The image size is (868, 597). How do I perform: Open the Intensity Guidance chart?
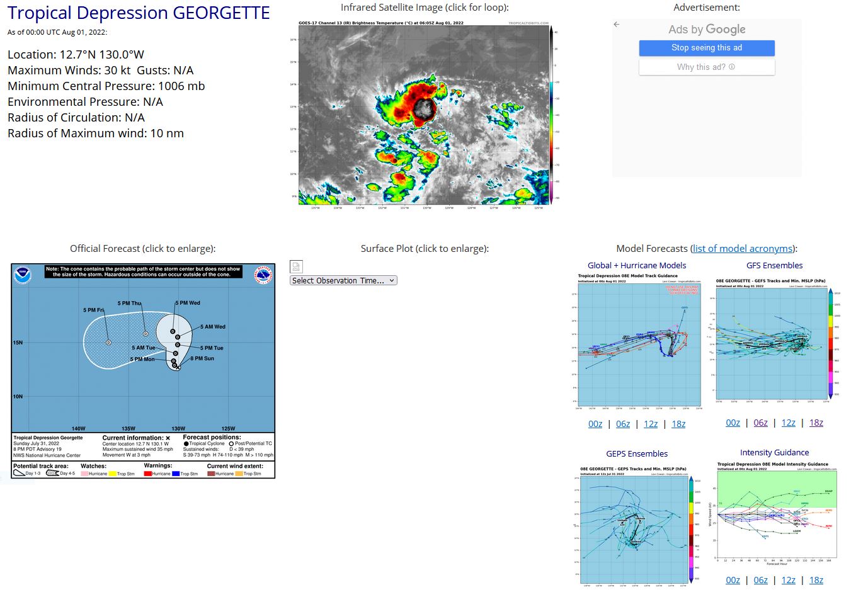pos(774,513)
